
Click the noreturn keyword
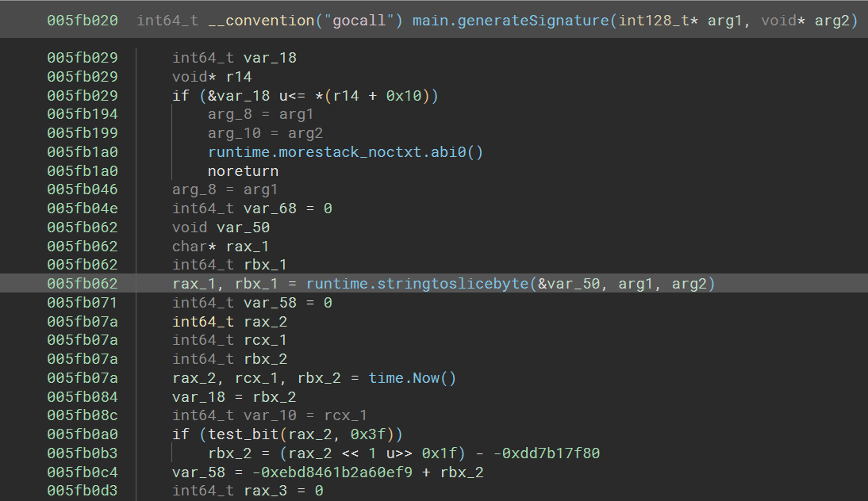tap(243, 171)
